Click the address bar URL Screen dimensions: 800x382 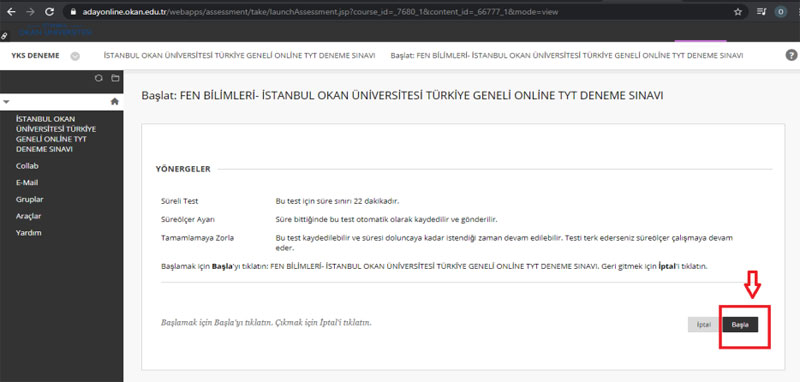point(320,11)
